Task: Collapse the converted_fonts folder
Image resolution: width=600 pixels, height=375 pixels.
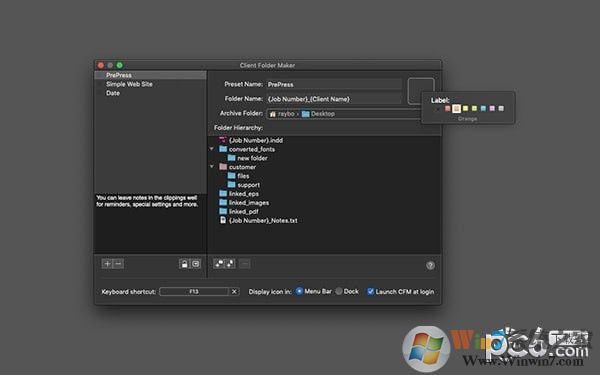Action: coord(212,149)
